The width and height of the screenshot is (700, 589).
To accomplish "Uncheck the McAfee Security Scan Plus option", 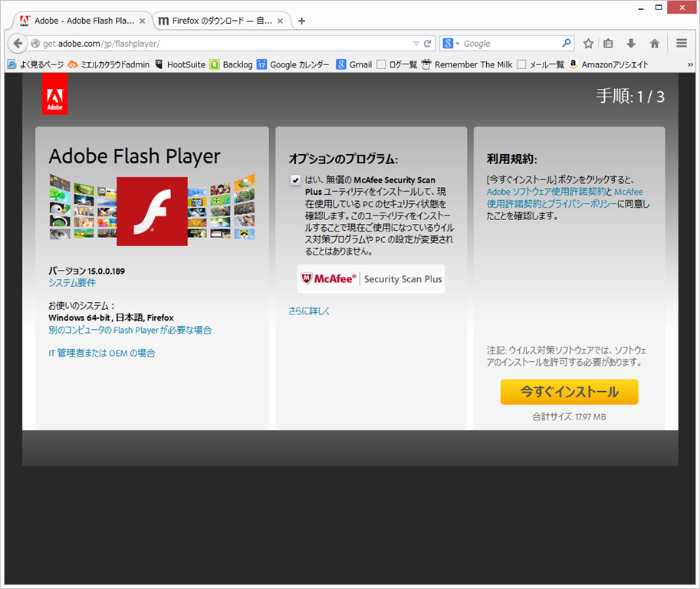I will [295, 180].
